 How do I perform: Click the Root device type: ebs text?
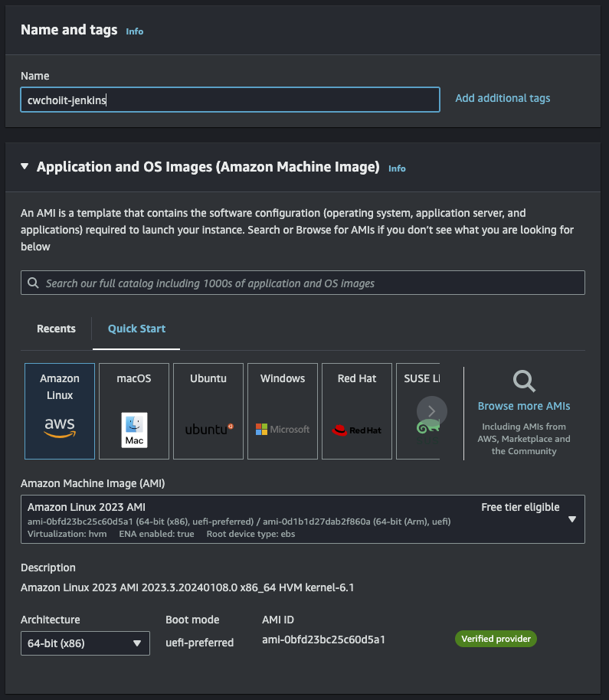[x=251, y=534]
